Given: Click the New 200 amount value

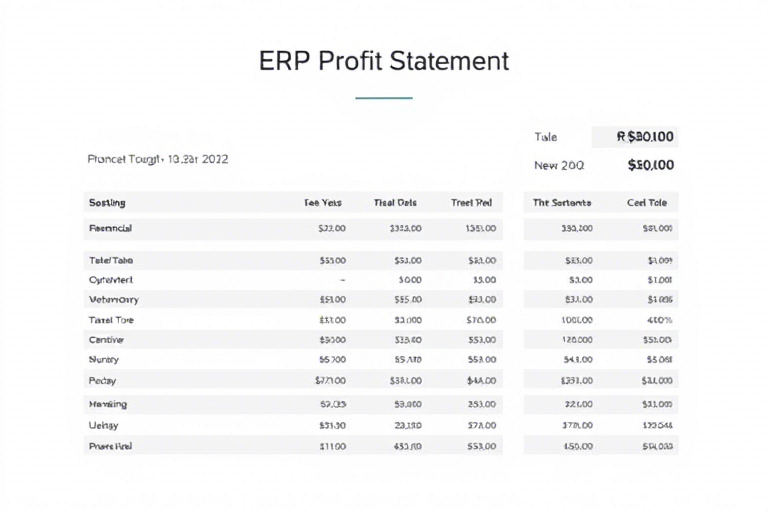Looking at the screenshot, I should [x=650, y=165].
